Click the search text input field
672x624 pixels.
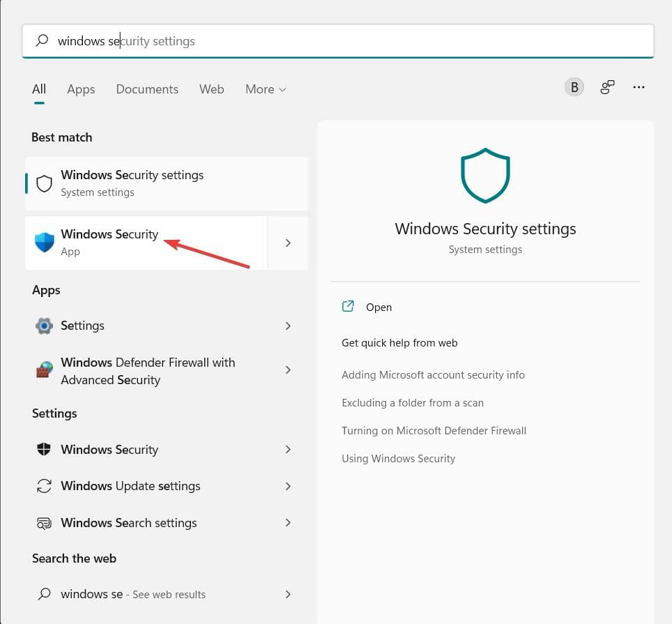pos(337,40)
